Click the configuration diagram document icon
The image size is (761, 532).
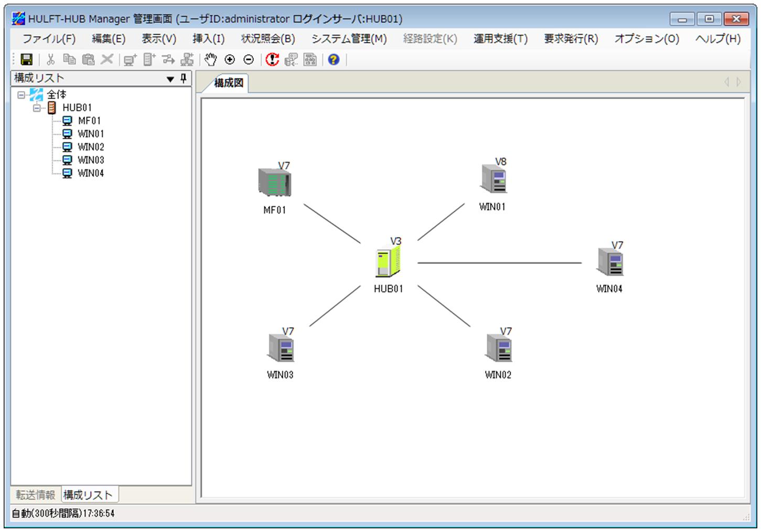(310, 60)
